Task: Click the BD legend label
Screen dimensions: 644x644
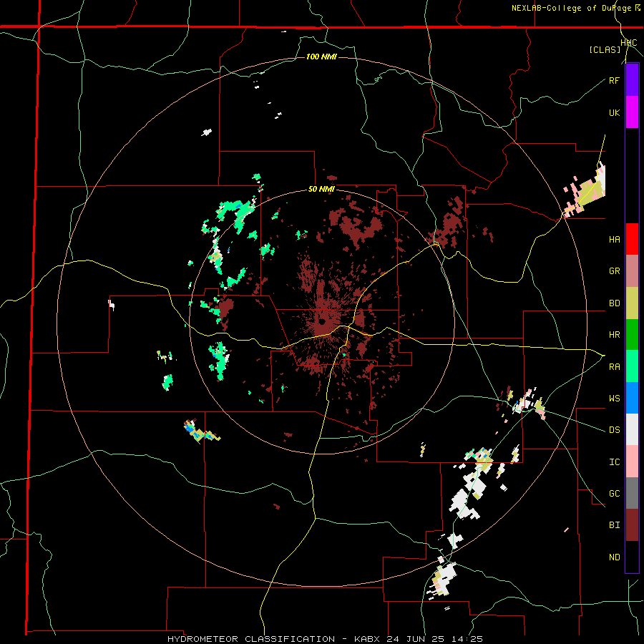Action: (x=614, y=303)
